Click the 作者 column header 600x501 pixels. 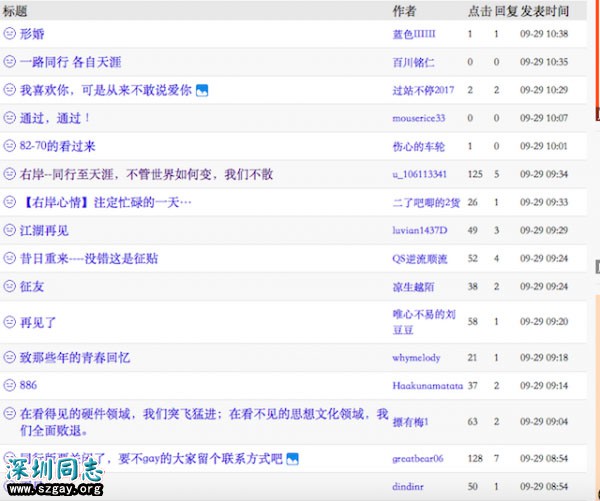[x=404, y=11]
